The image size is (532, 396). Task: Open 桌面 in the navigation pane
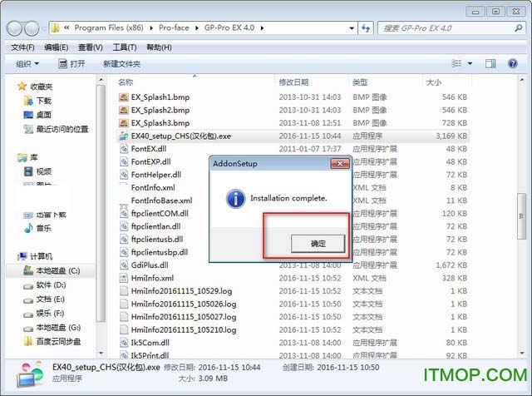click(x=43, y=115)
